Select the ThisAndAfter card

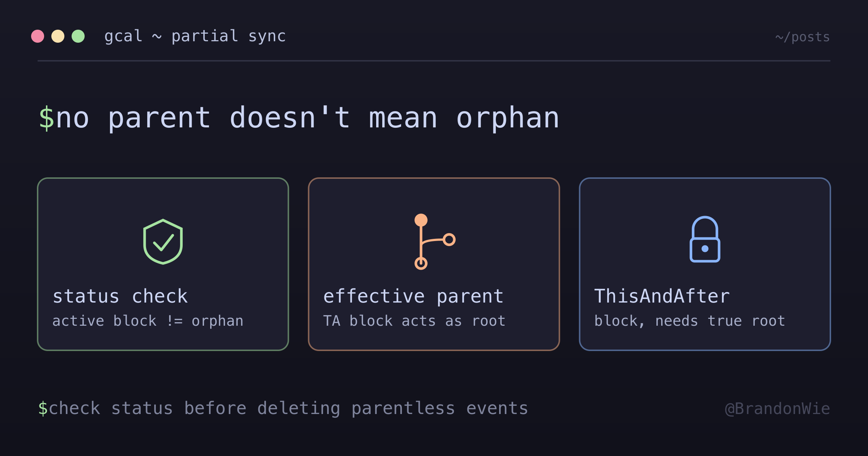click(x=705, y=264)
